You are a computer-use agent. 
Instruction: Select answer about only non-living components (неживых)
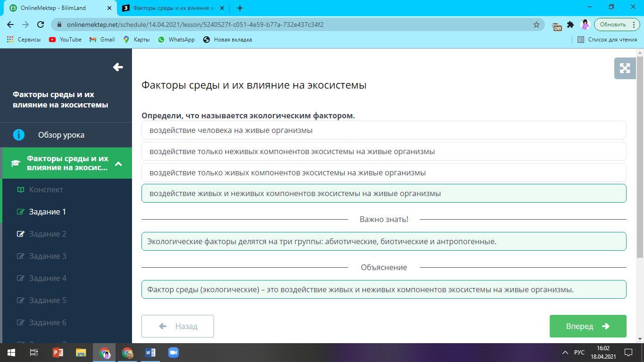click(384, 151)
